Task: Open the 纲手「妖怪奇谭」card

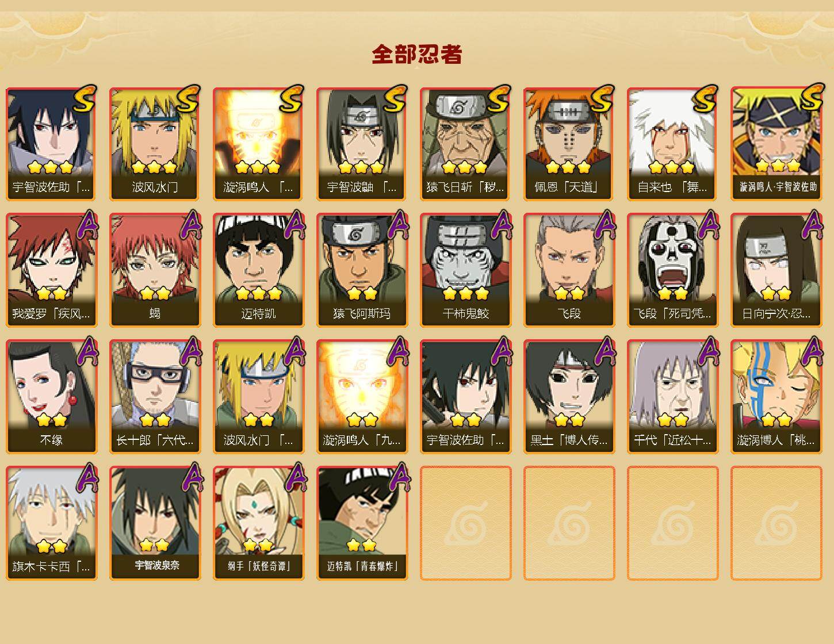Action: [258, 523]
